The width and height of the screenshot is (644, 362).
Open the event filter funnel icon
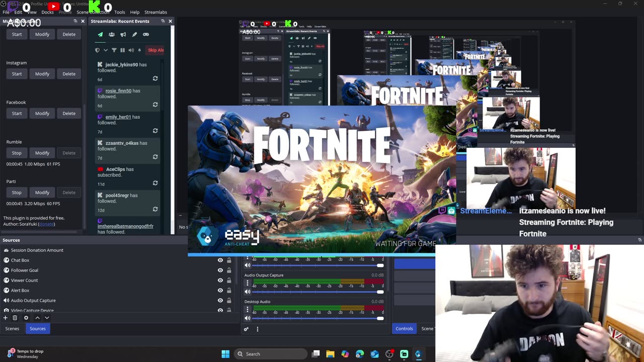click(114, 50)
